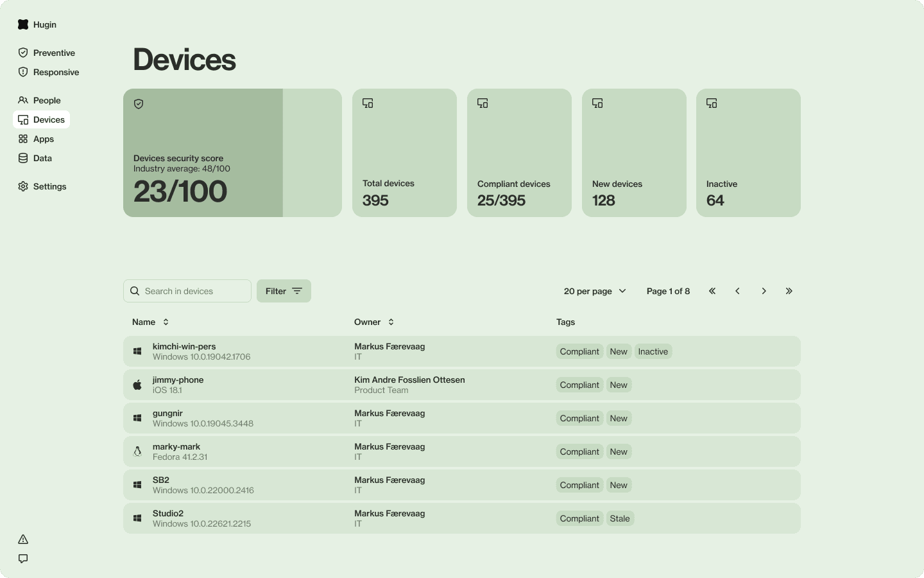Viewport: 924px width, 578px height.
Task: Click the device icon in New devices card
Action: pos(597,103)
